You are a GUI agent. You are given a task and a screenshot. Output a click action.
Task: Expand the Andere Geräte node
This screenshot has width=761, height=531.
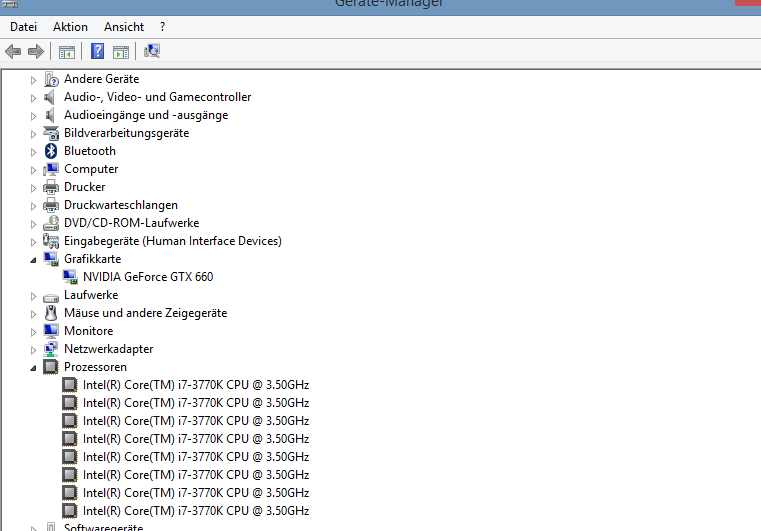[33, 80]
